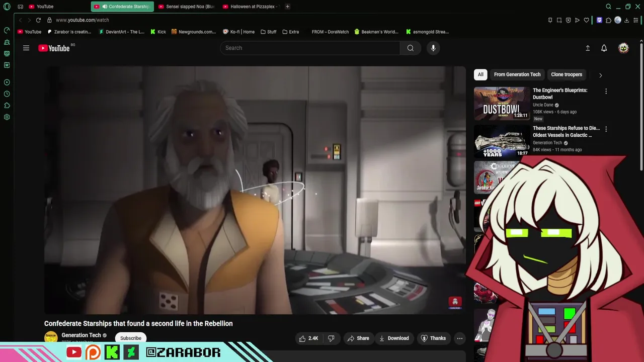This screenshot has height=362, width=644.
Task: View site security lock info
Action: (49, 20)
